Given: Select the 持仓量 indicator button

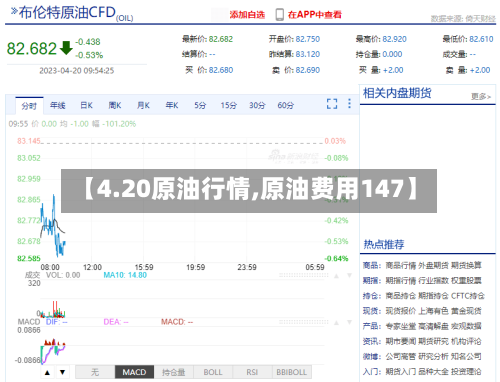Looking at the screenshot, I should click(x=174, y=372).
